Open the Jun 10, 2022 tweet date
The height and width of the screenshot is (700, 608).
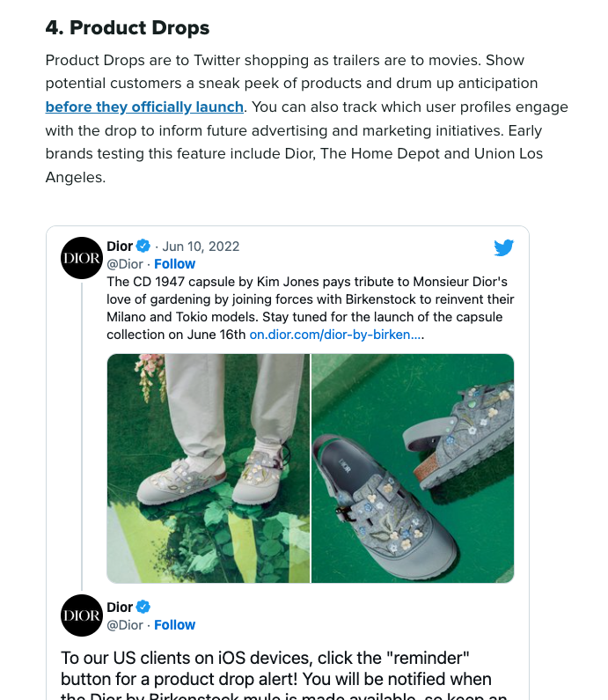point(201,247)
